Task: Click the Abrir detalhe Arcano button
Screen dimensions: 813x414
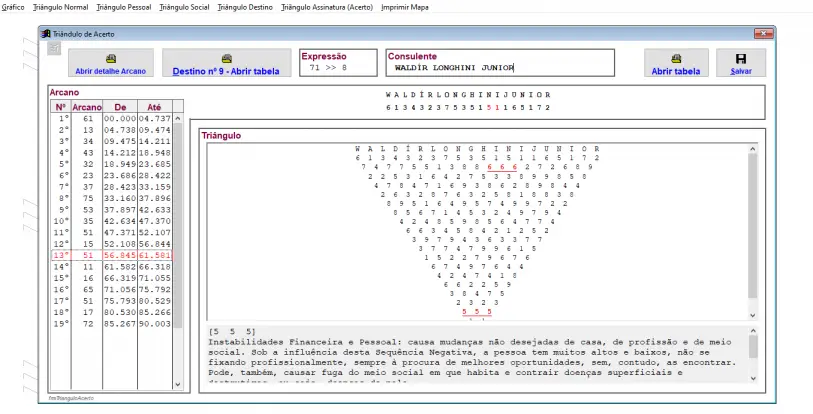Action: click(111, 65)
